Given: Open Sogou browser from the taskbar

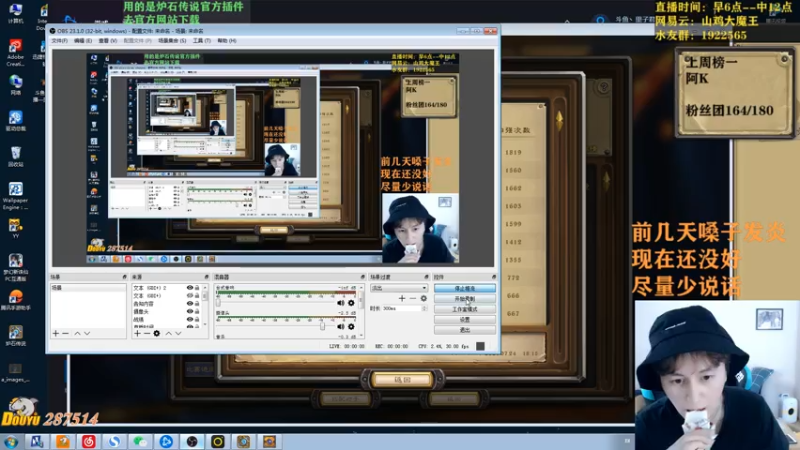Looking at the screenshot, I should 114,441.
